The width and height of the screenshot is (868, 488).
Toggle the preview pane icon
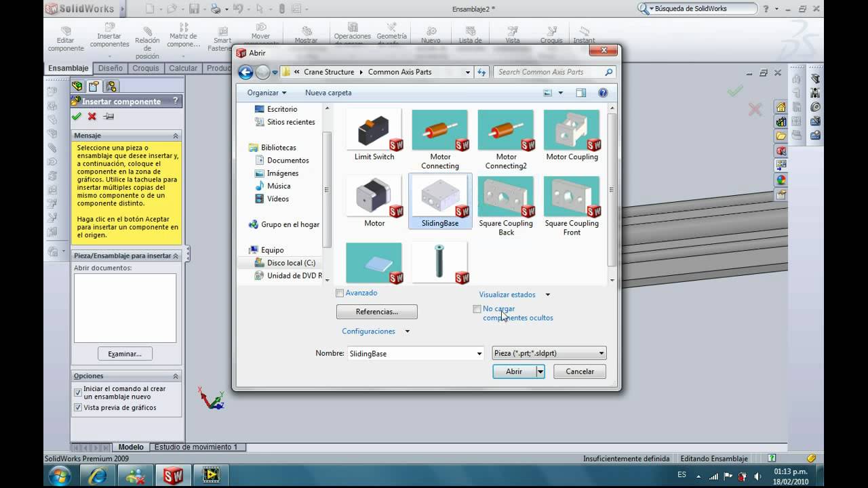(581, 93)
